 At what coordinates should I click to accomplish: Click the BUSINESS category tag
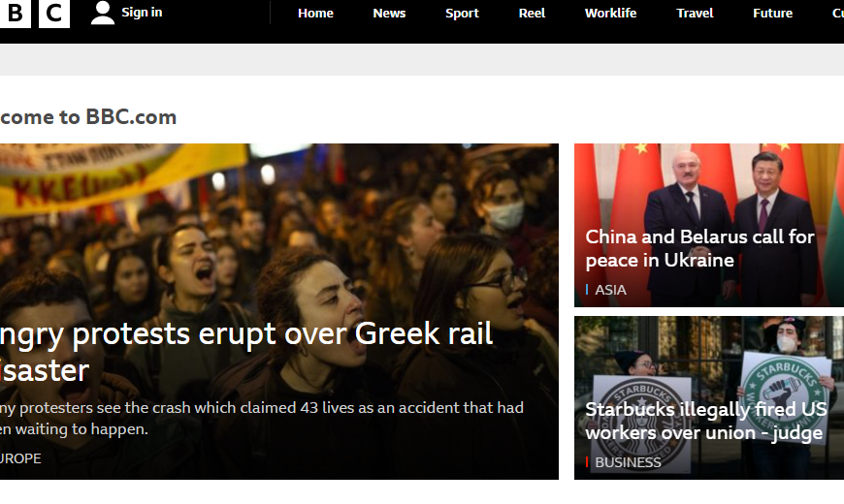(628, 462)
